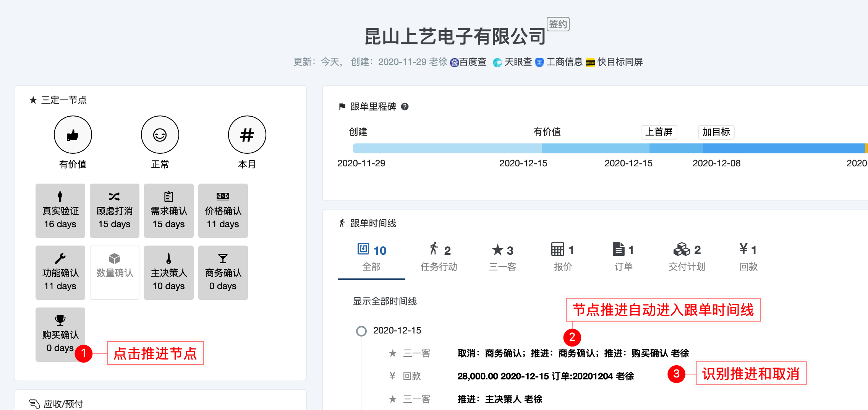Click the help icon next to 跟单里程碑
Viewport: 868px width, 410px height.
coord(405,107)
